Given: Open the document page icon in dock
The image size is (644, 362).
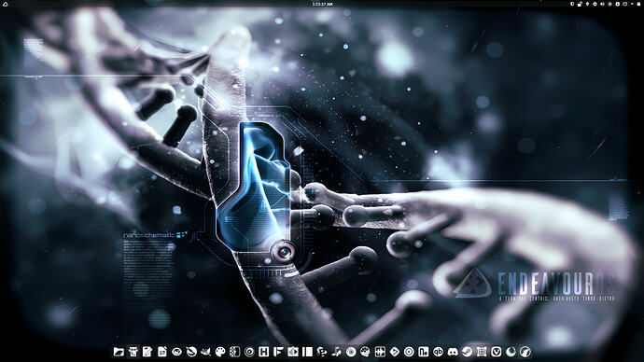Looking at the screenshot, I should [x=162, y=352].
